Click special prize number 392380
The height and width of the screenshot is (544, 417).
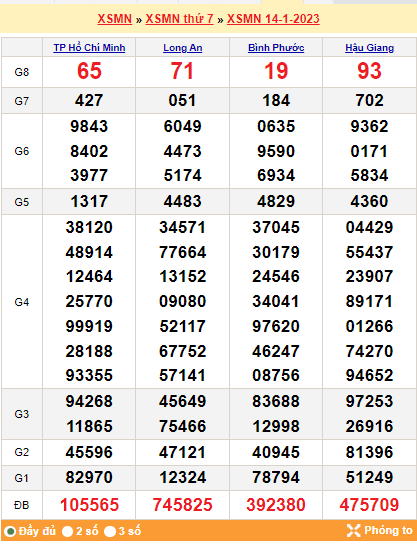276,505
